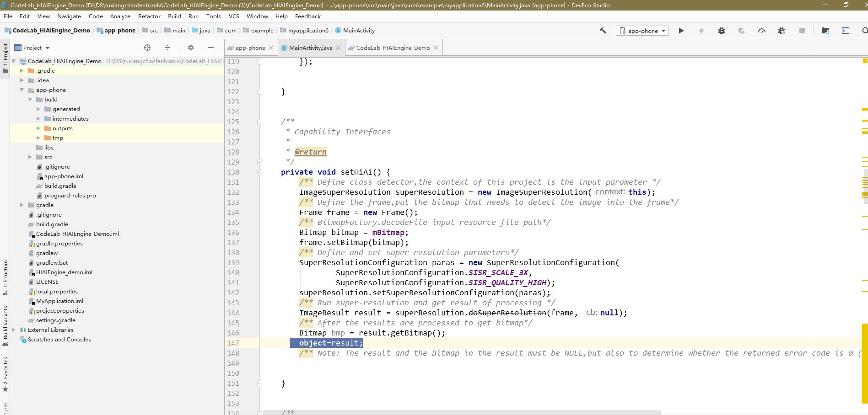Screen dimensions: 868x415
Task: Click the Search Everywhere magnifier
Action: pos(864,31)
